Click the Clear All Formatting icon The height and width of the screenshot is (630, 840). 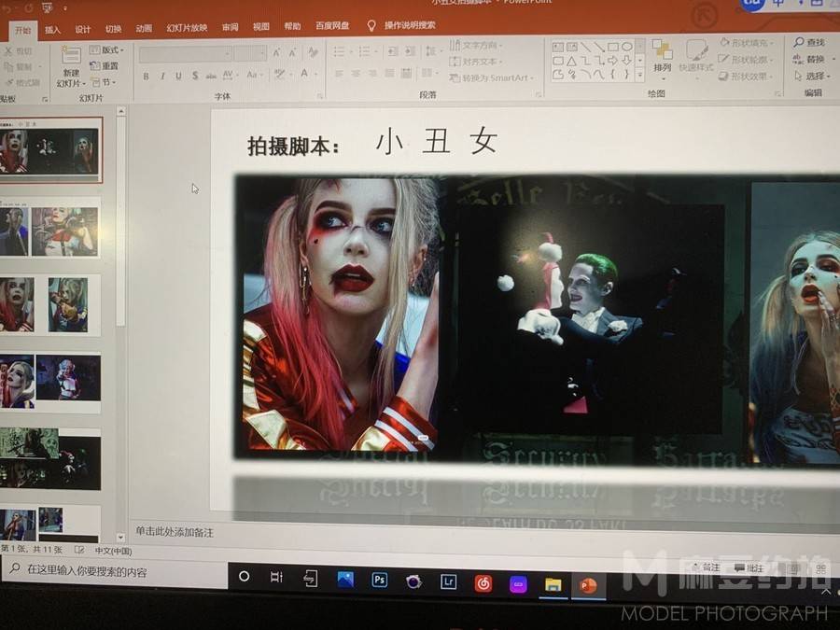(313, 52)
